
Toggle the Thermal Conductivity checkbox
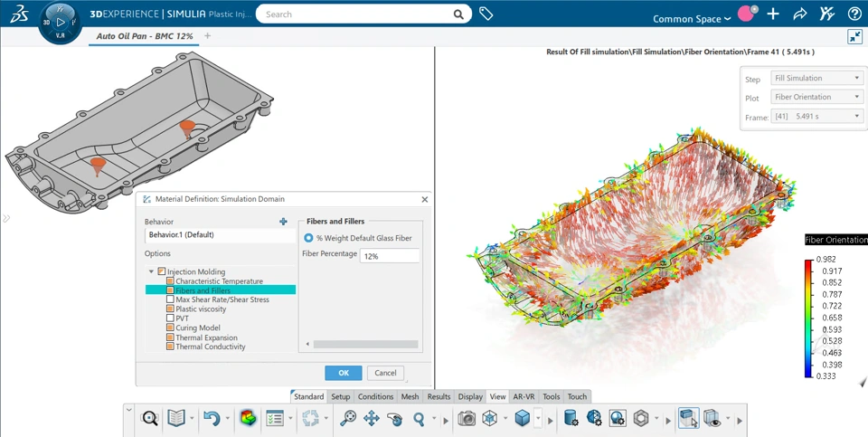tap(171, 347)
